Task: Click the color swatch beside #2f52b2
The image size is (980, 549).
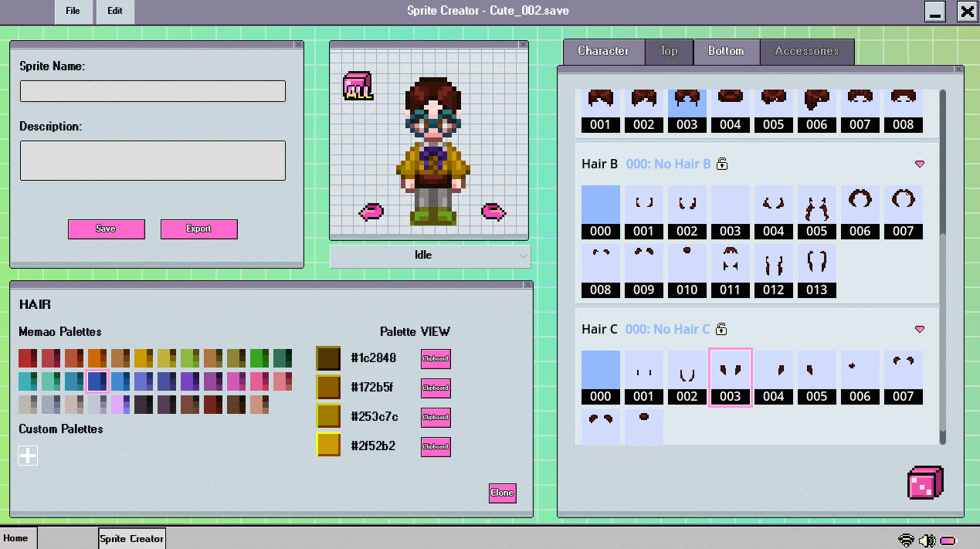Action: (328, 445)
